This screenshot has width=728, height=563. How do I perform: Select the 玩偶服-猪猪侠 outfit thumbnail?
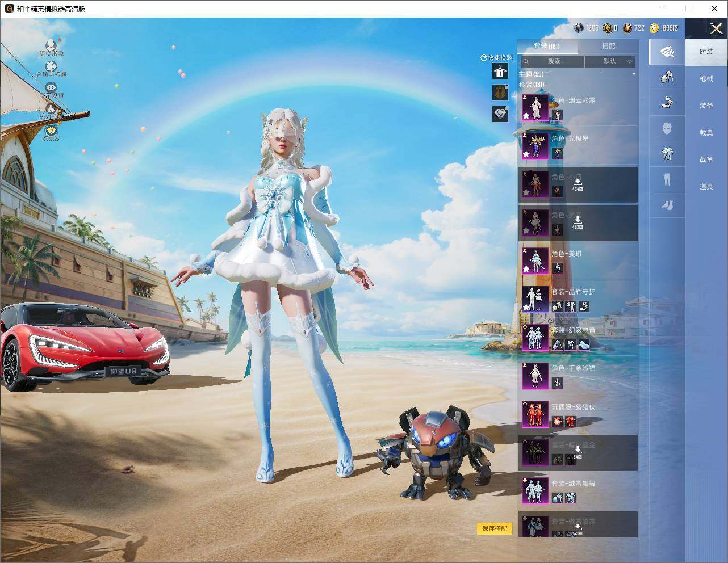pyautogui.click(x=535, y=414)
